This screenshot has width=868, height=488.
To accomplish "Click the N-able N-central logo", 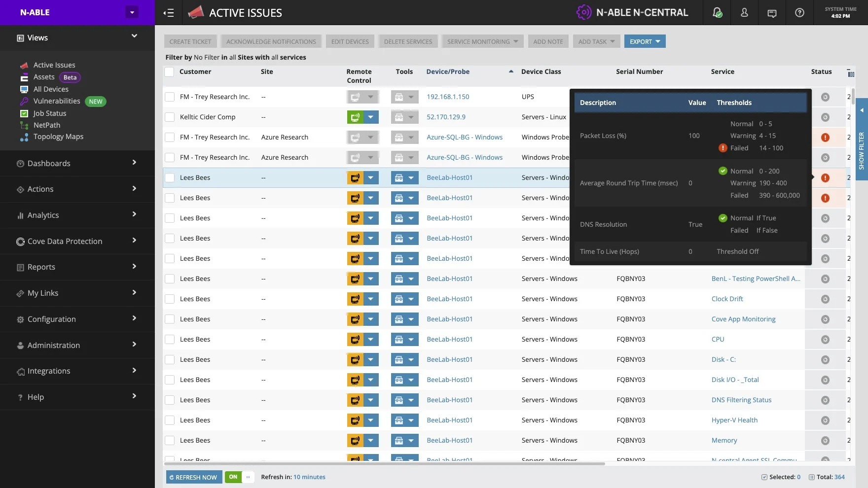I will pyautogui.click(x=632, y=13).
